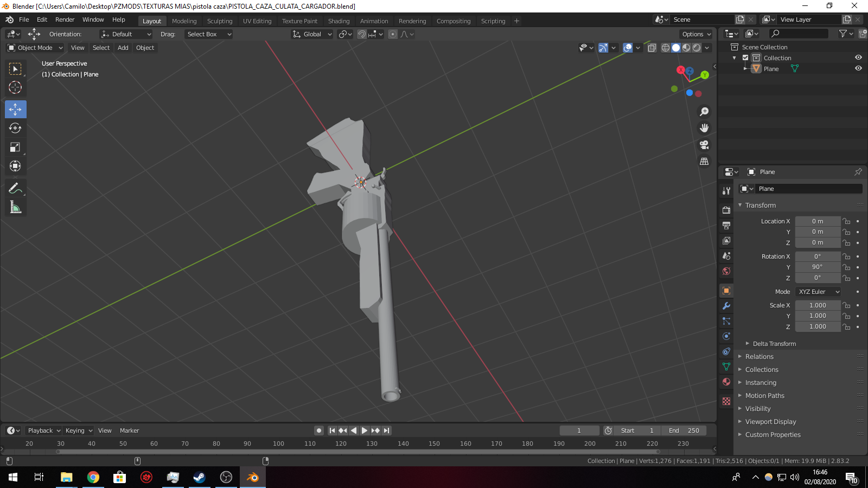Uncheck the Collection exclude checkbox

coord(745,58)
